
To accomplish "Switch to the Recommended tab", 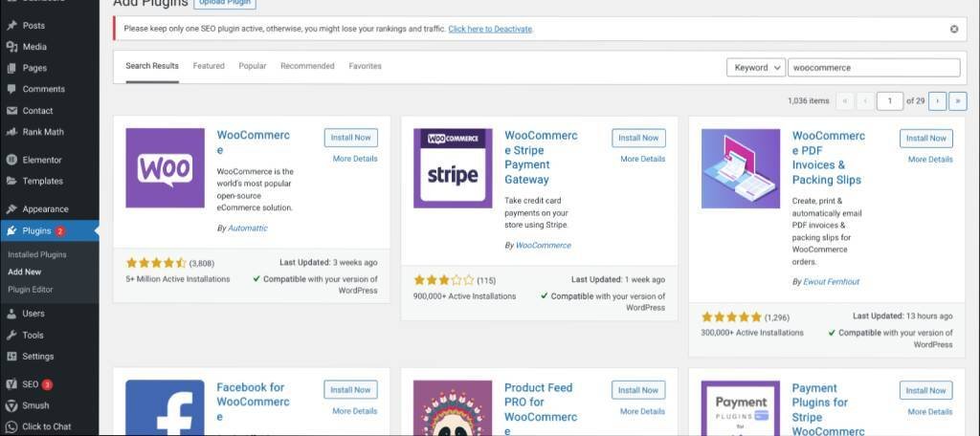I will (x=307, y=66).
